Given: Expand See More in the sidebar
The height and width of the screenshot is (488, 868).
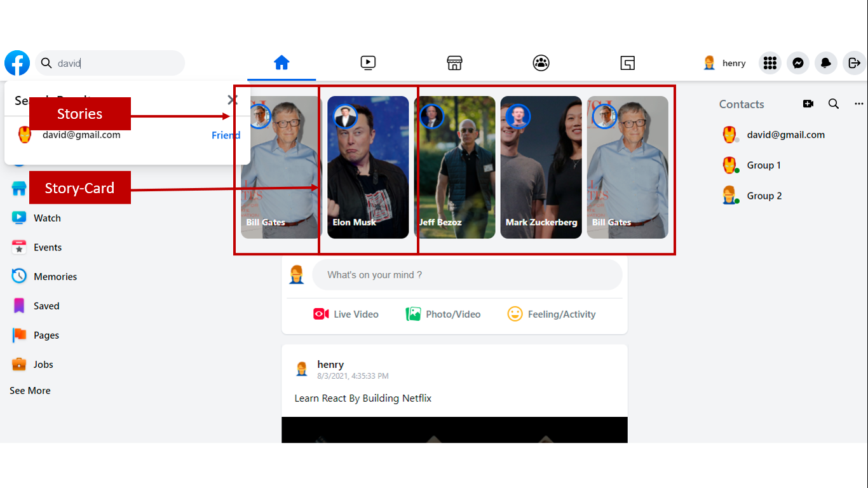Looking at the screenshot, I should point(30,391).
